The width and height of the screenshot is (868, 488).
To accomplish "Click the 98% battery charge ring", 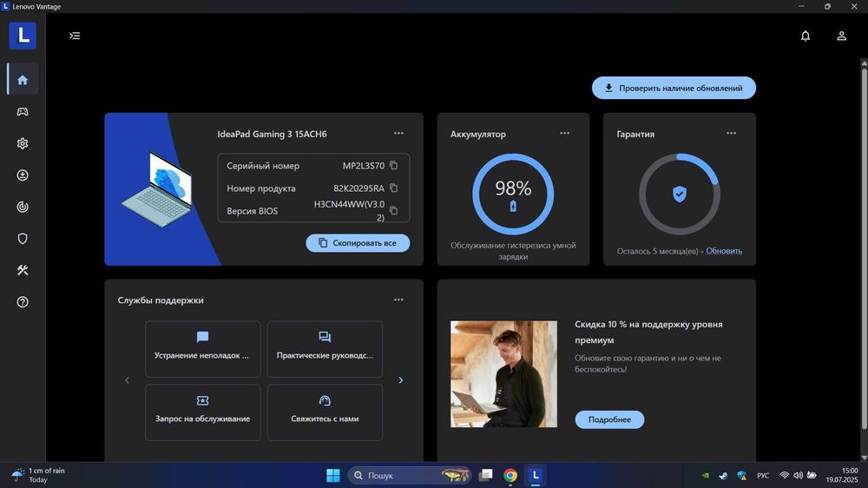I will (x=513, y=194).
